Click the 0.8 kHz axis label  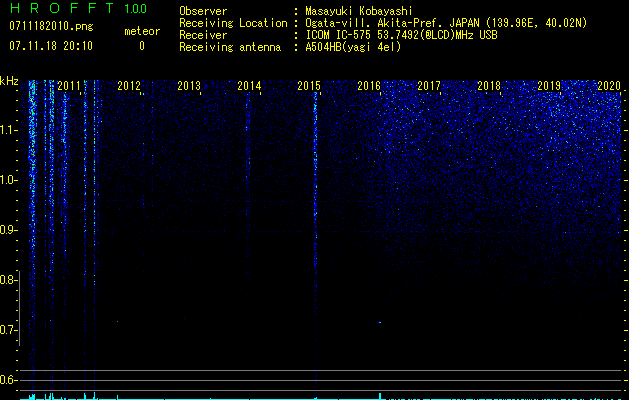7,280
